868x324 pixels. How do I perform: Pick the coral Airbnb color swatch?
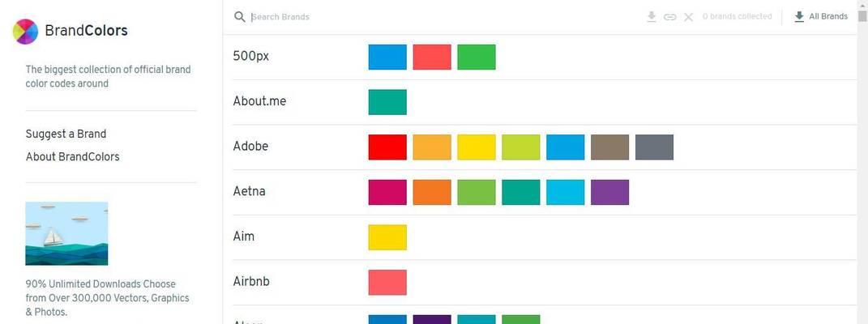387,283
